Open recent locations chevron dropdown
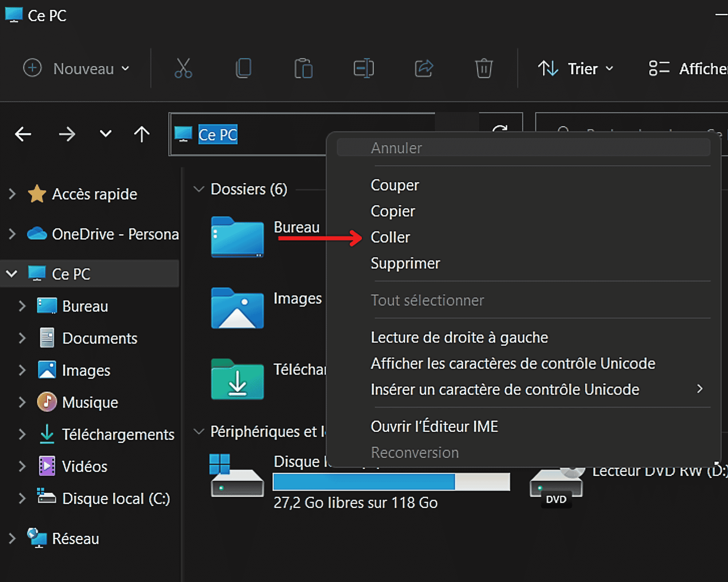Image resolution: width=728 pixels, height=582 pixels. coord(106,134)
